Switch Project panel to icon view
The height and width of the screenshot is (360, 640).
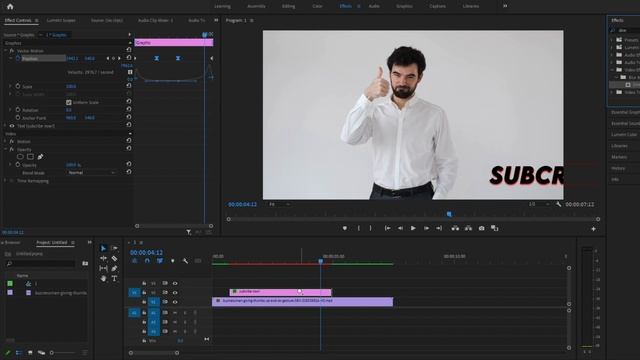click(x=30, y=352)
